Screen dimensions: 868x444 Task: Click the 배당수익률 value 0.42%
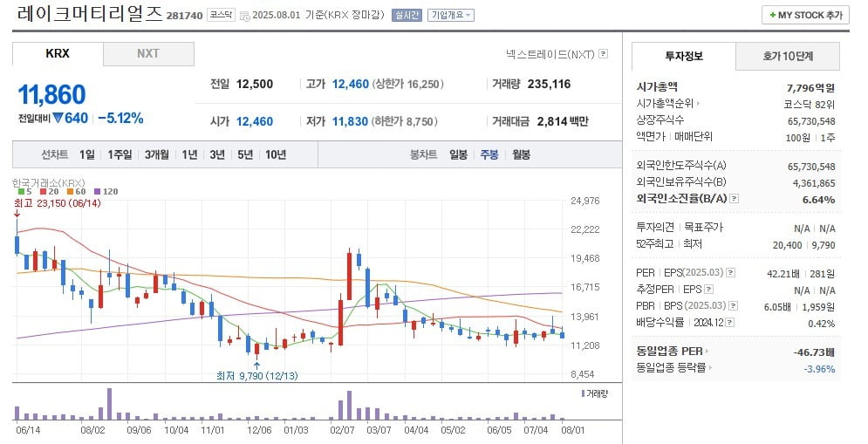click(x=822, y=324)
